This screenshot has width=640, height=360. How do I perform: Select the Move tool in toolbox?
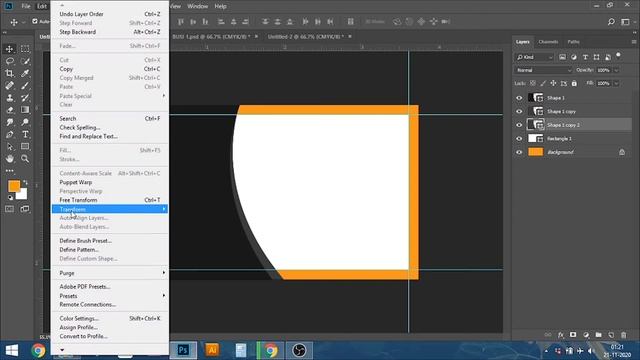(9, 49)
